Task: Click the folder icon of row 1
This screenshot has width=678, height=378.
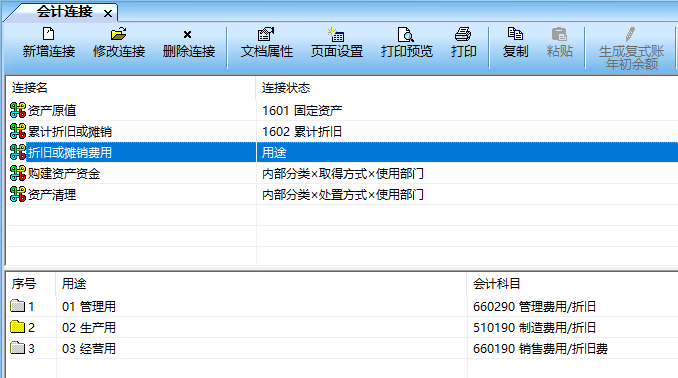Action: [17, 306]
